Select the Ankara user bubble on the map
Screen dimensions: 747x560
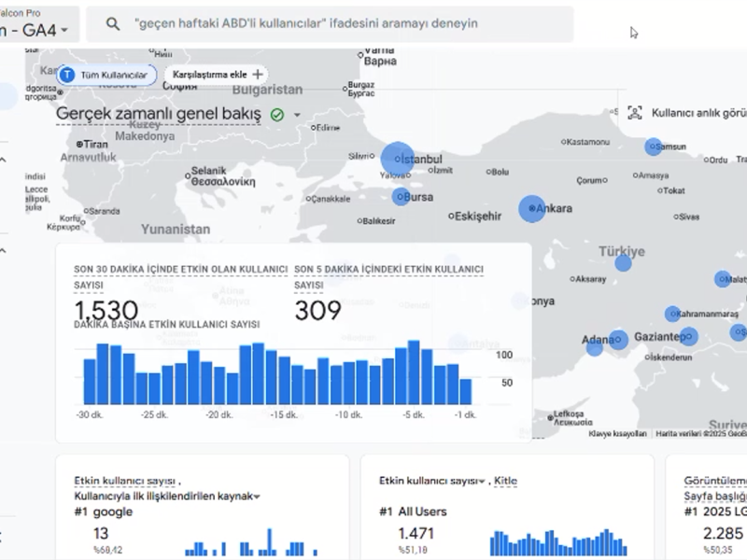532,207
